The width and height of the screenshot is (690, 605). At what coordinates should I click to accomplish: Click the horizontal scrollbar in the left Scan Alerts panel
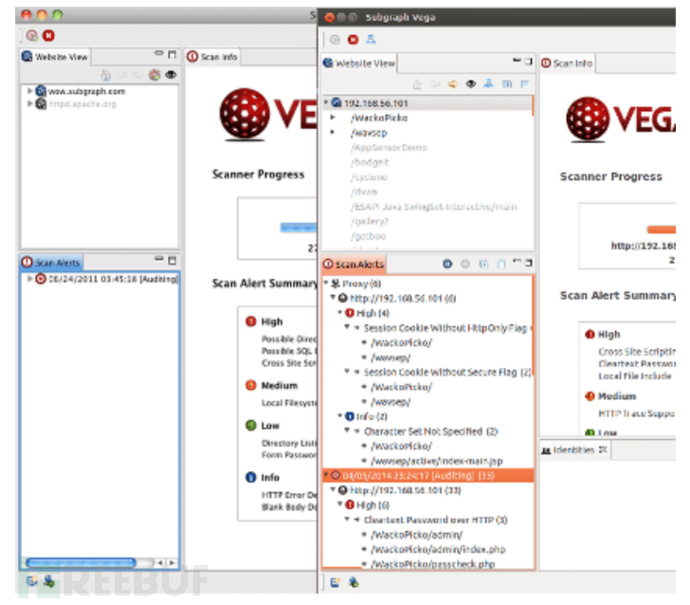(x=81, y=562)
